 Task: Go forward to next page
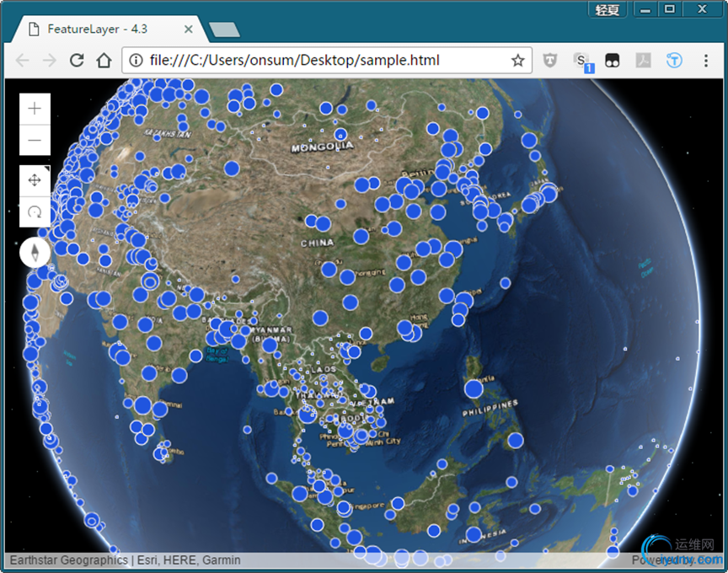[49, 61]
